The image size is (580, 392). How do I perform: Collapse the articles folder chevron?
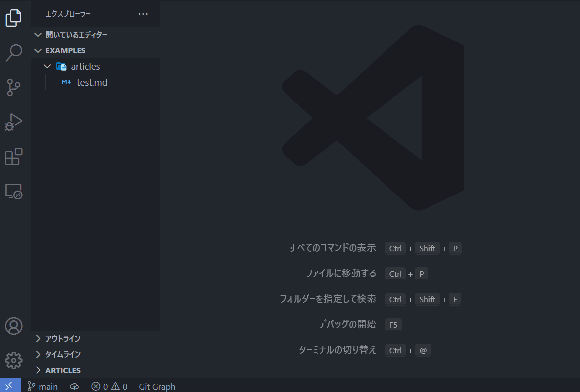(x=47, y=66)
